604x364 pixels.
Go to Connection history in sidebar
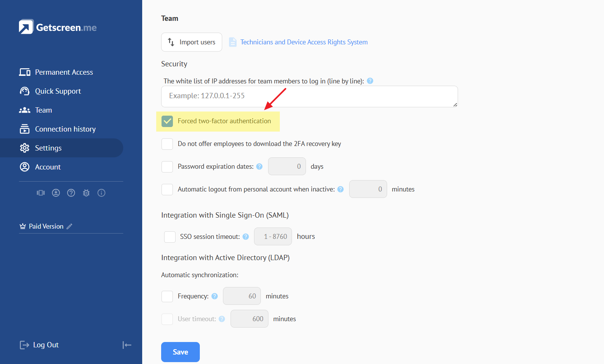tap(65, 129)
